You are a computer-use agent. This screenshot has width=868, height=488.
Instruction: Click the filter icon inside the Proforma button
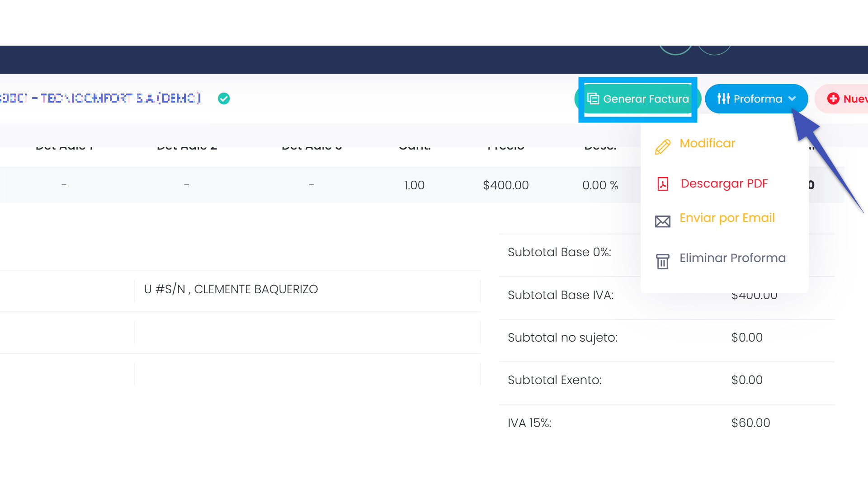coord(724,99)
